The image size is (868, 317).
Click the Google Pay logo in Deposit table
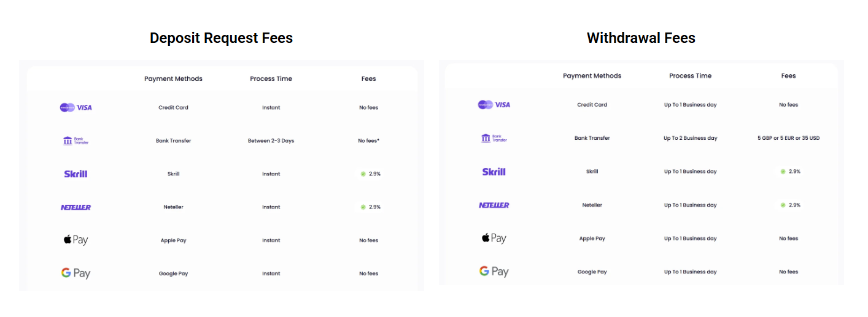[x=76, y=273]
